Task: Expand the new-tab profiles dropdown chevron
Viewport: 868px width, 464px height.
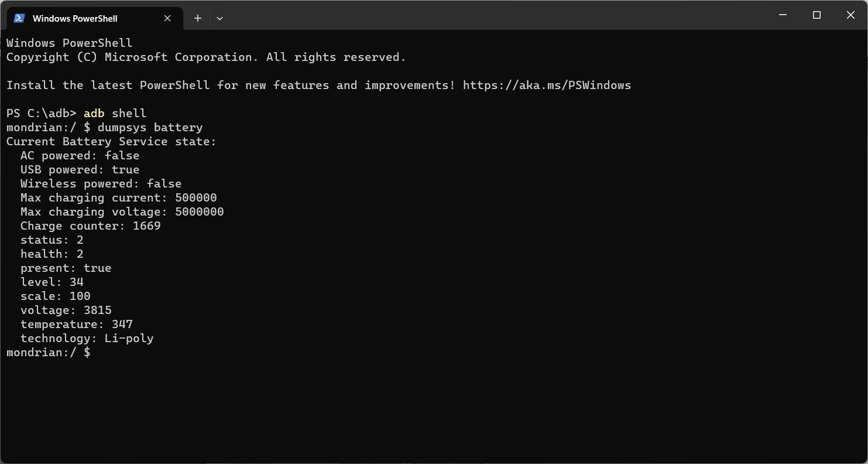Action: point(219,18)
